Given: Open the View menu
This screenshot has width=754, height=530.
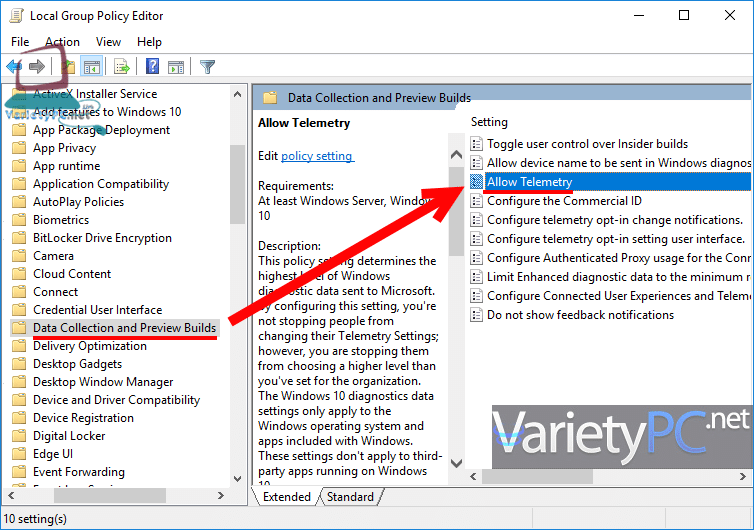Looking at the screenshot, I should (108, 42).
